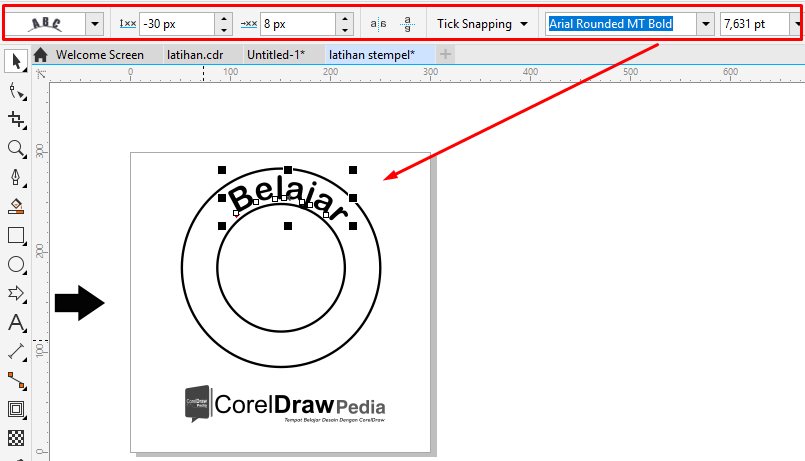
Task: Select the Ellipse tool
Action: 16,264
